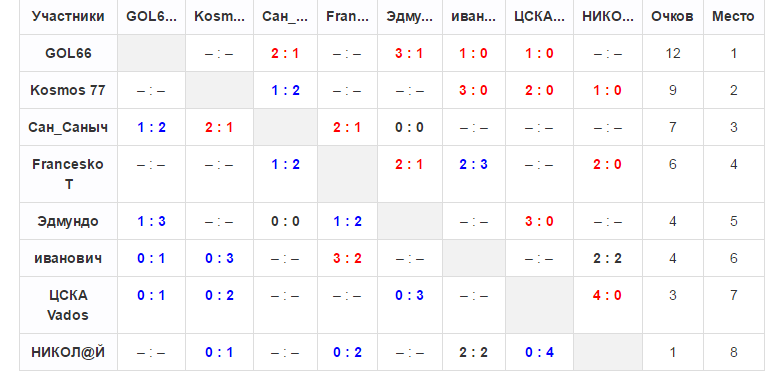
Task: Click GOL66 points total 12
Action: pyautogui.click(x=672, y=53)
